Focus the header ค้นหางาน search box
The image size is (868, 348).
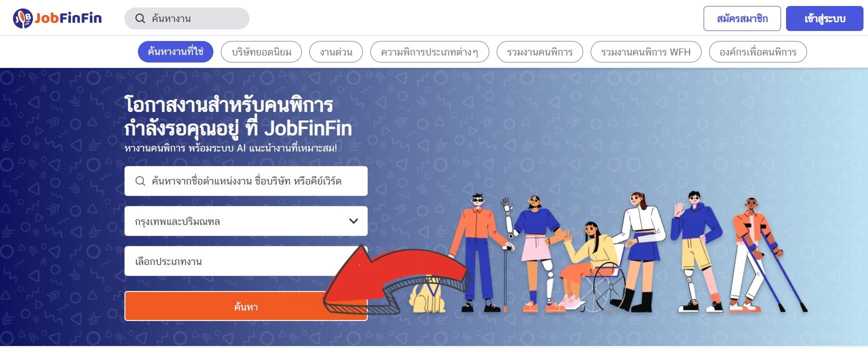pyautogui.click(x=187, y=18)
